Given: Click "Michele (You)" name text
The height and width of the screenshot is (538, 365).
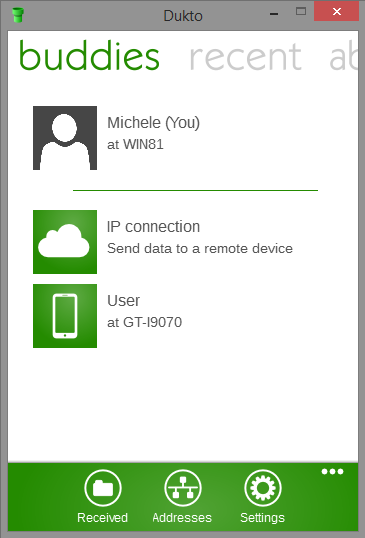Looking at the screenshot, I should (153, 123).
